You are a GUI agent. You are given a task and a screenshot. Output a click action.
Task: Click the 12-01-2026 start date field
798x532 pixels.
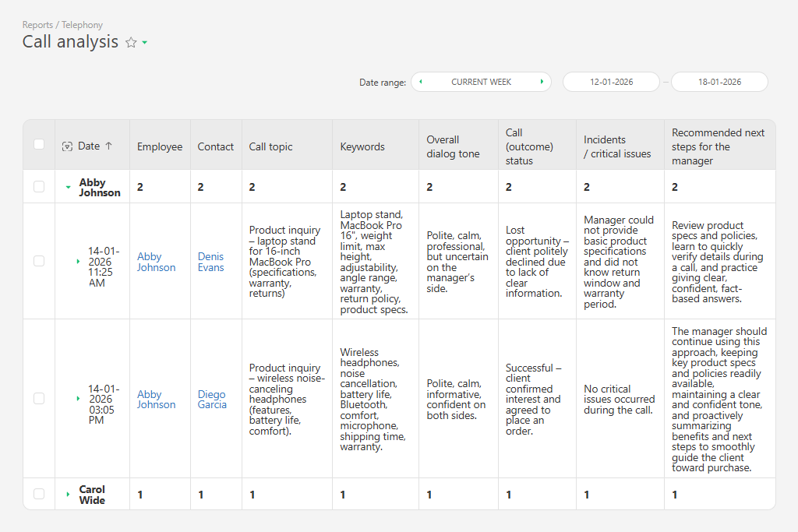pyautogui.click(x=611, y=81)
